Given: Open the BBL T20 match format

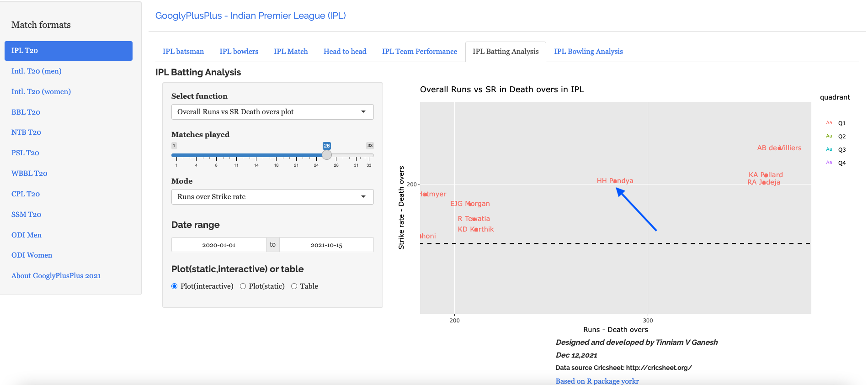Looking at the screenshot, I should [26, 112].
